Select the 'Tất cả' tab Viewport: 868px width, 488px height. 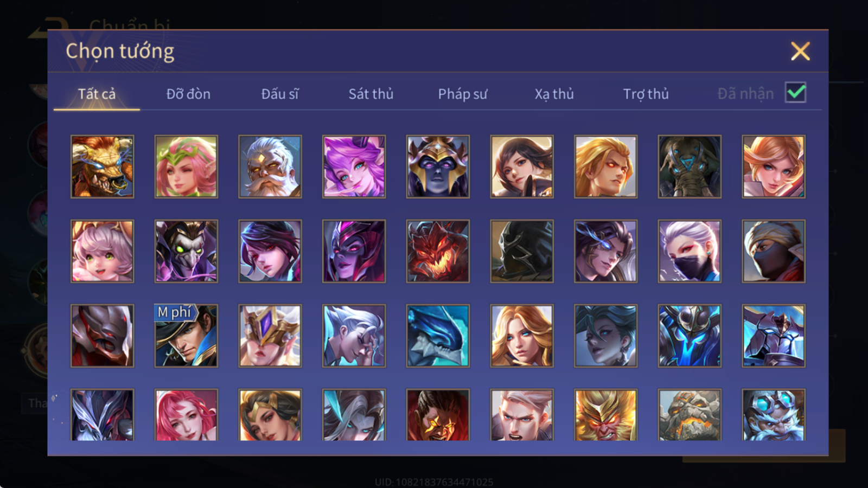pyautogui.click(x=97, y=94)
